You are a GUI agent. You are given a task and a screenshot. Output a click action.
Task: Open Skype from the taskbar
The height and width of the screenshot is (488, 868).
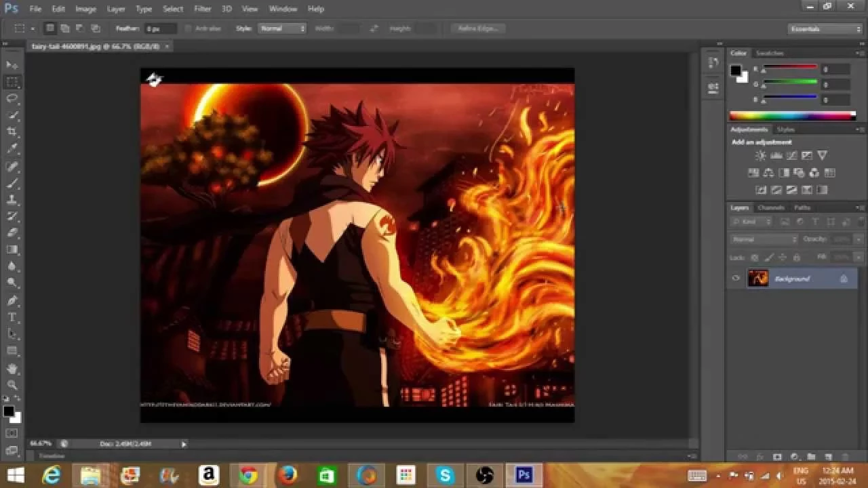click(x=445, y=476)
